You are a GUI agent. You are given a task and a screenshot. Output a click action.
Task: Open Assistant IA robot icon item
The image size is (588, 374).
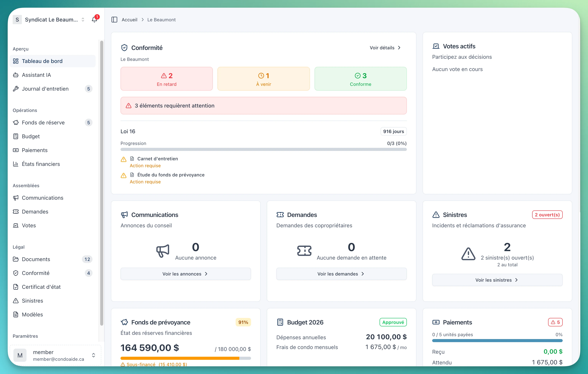click(x=16, y=75)
